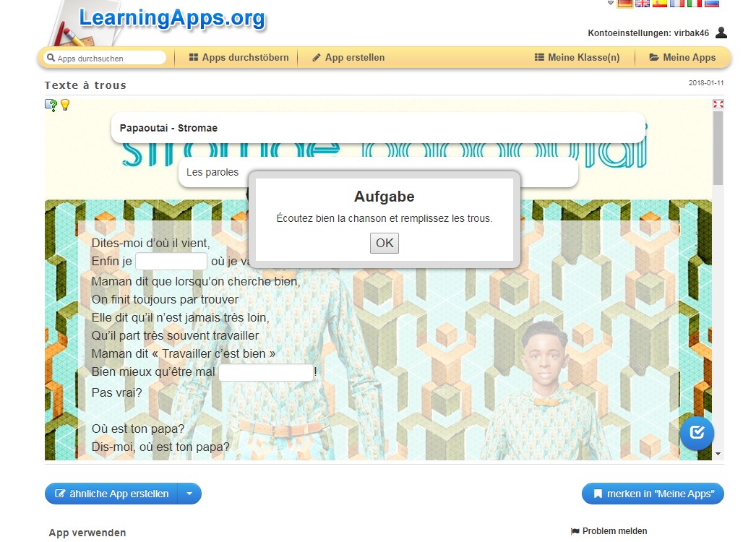Click the LearningApps.org logo
The width and height of the screenshot is (756, 542).
(171, 18)
